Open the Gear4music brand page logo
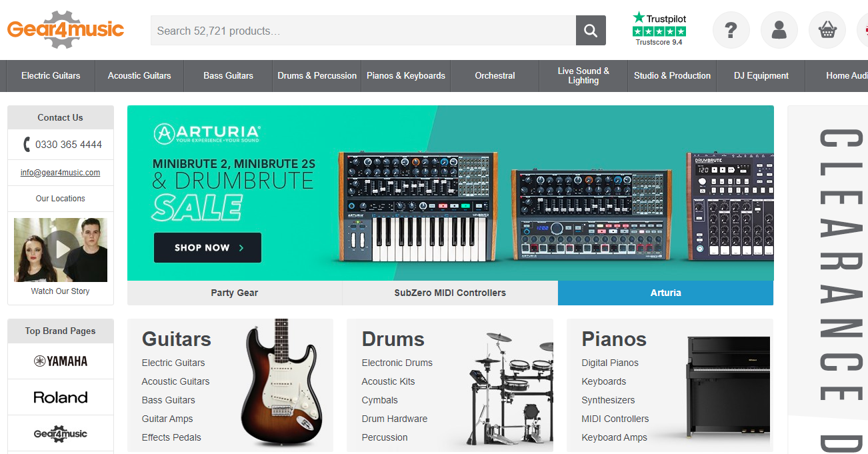The height and width of the screenshot is (454, 868). pos(61,433)
